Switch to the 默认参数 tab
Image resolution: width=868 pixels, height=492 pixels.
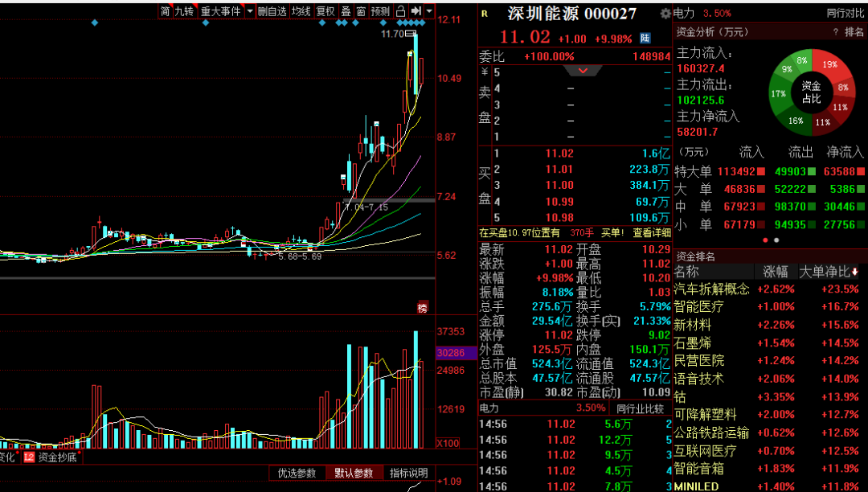(x=354, y=474)
